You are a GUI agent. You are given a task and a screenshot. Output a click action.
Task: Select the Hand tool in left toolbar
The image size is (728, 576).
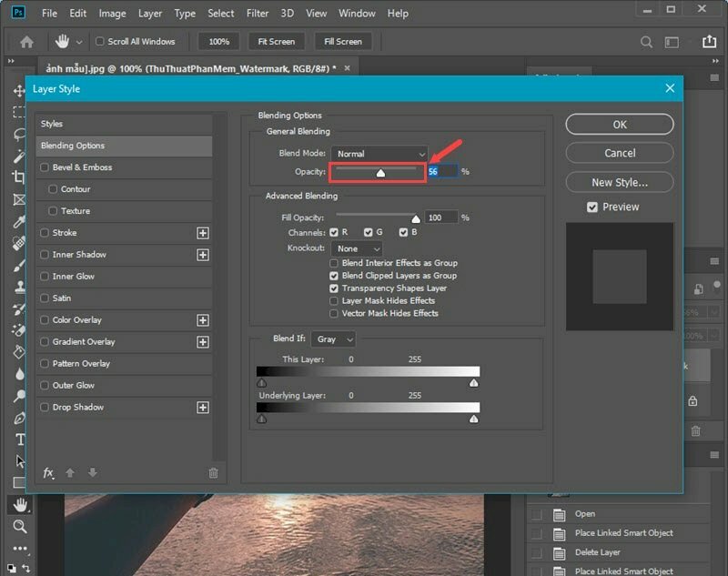pyautogui.click(x=19, y=504)
